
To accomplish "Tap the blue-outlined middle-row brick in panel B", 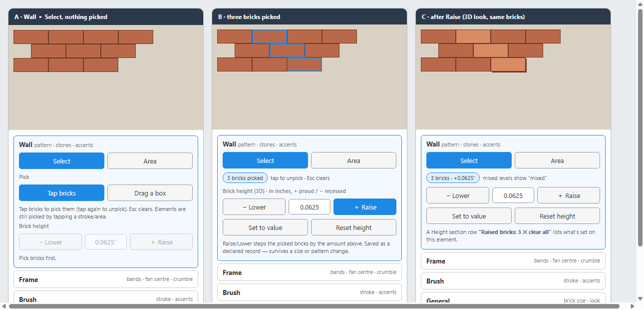I will (x=287, y=50).
